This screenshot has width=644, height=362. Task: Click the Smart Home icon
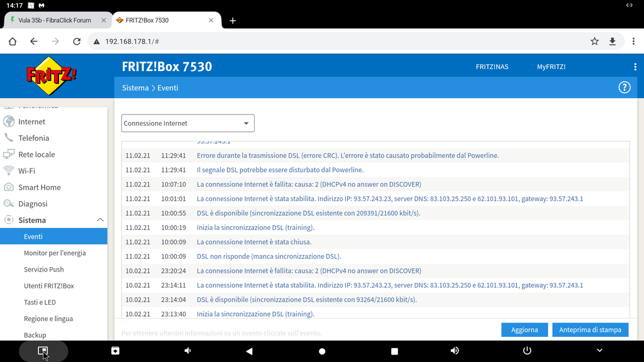tap(9, 187)
